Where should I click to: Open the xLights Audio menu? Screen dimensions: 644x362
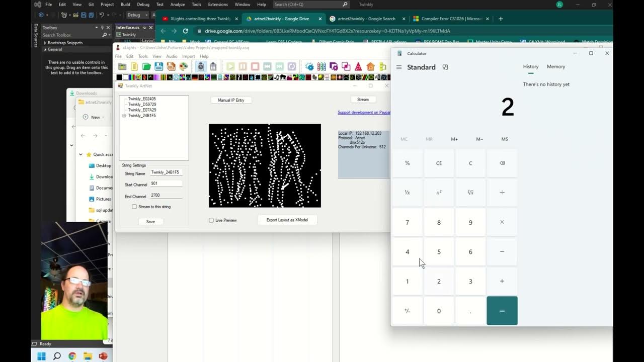pos(172,56)
